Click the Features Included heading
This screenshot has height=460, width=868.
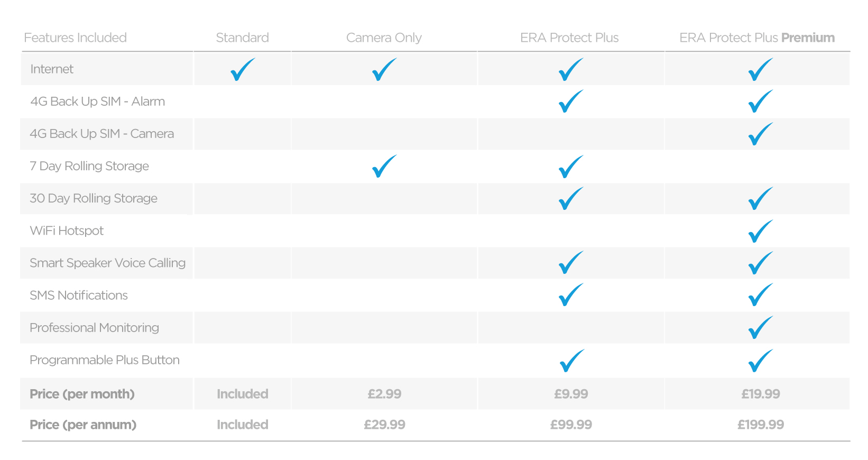[x=75, y=38]
